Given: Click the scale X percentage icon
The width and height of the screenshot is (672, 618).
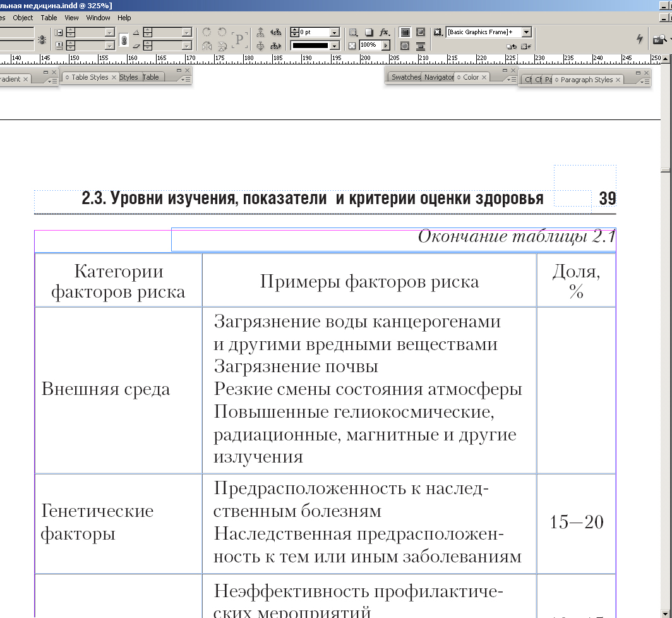Looking at the screenshot, I should pyautogui.click(x=59, y=32).
